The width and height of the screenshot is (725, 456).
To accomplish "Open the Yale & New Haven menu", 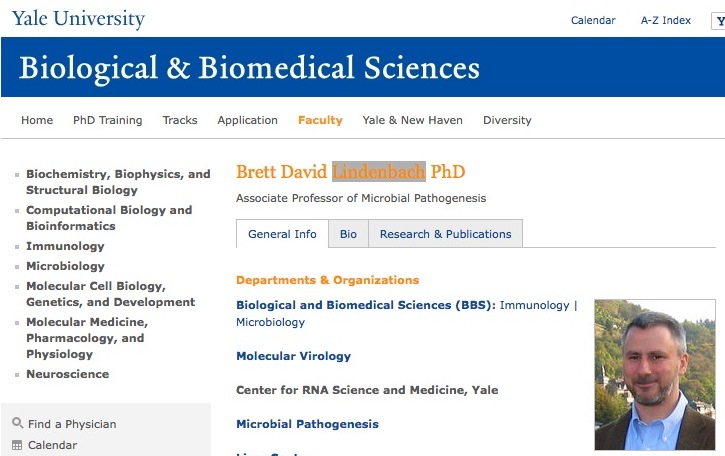I will click(412, 120).
